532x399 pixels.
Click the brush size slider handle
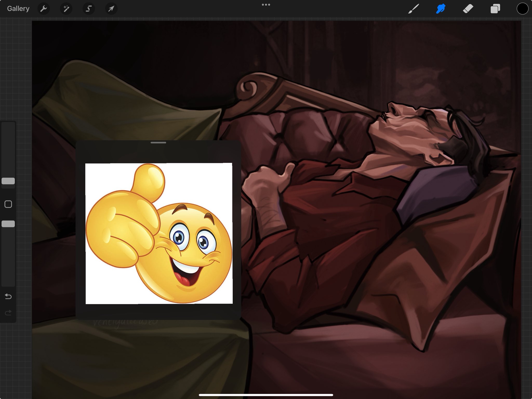click(8, 181)
